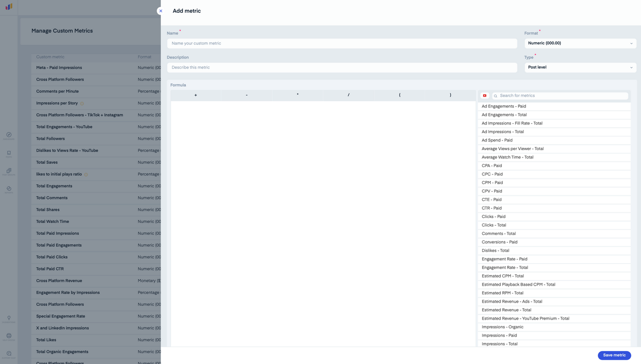The height and width of the screenshot is (364, 641).
Task: Insert the divide operator into formula
Action: [x=348, y=95]
